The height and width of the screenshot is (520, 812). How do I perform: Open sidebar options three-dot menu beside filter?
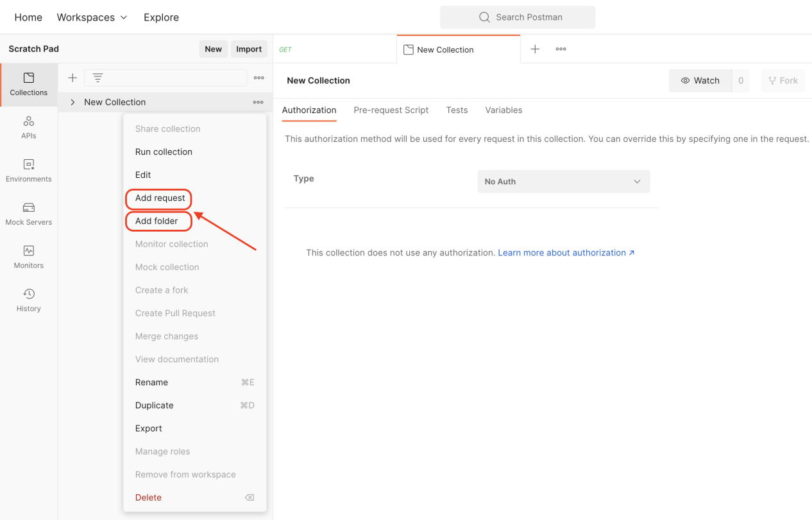coord(258,78)
